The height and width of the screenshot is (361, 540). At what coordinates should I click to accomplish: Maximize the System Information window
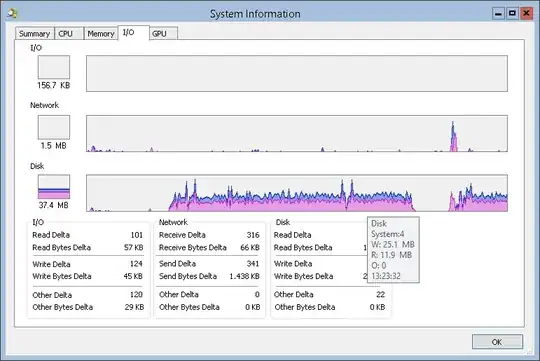coord(512,13)
